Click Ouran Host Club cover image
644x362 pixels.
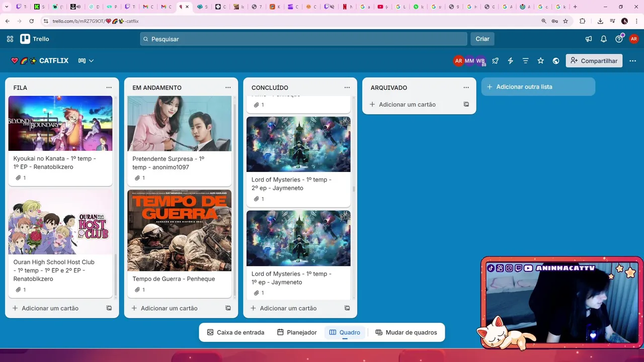coord(60,222)
